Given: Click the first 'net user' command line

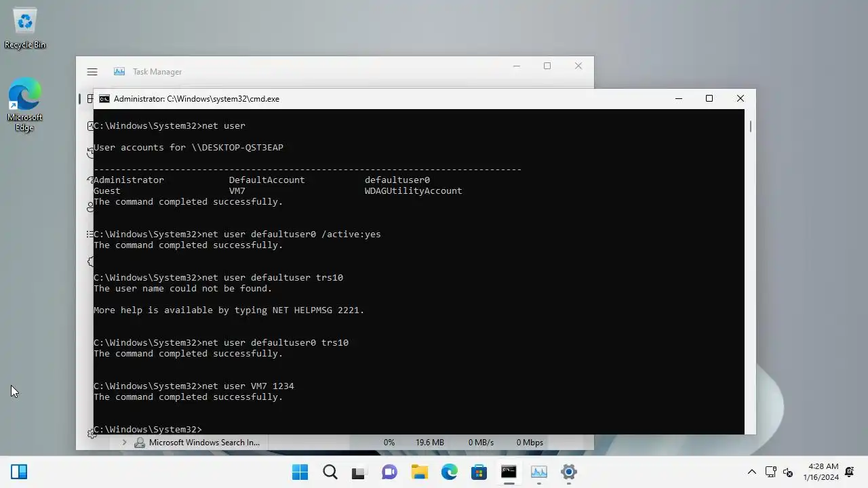Looking at the screenshot, I should pyautogui.click(x=170, y=125).
